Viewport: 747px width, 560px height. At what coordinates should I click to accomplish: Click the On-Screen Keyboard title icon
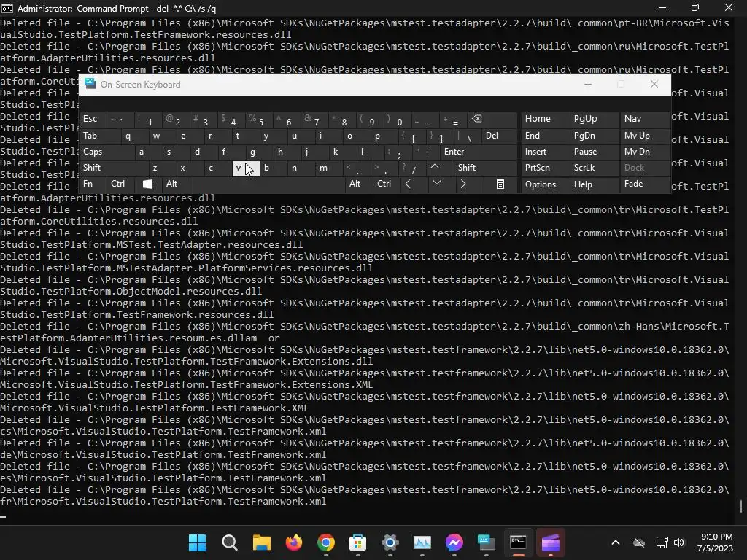(90, 85)
